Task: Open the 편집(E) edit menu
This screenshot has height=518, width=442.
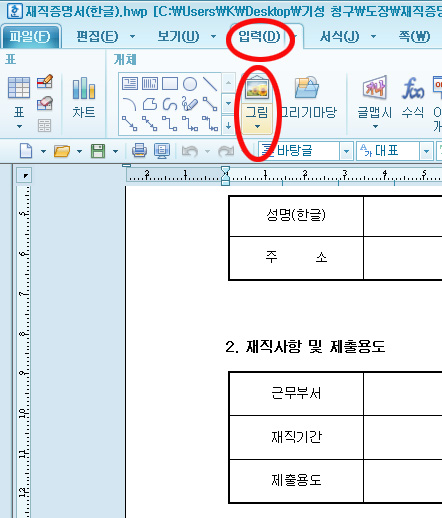Action: (97, 36)
